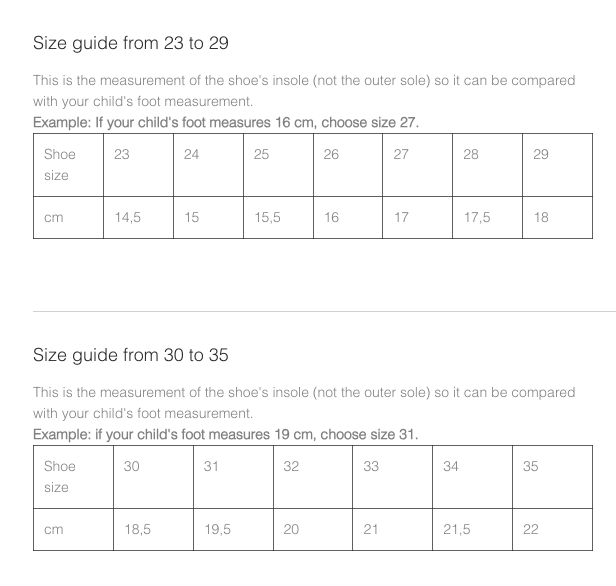Click the shoe size 29 cell
Image resolution: width=616 pixels, height=586 pixels.
[557, 165]
